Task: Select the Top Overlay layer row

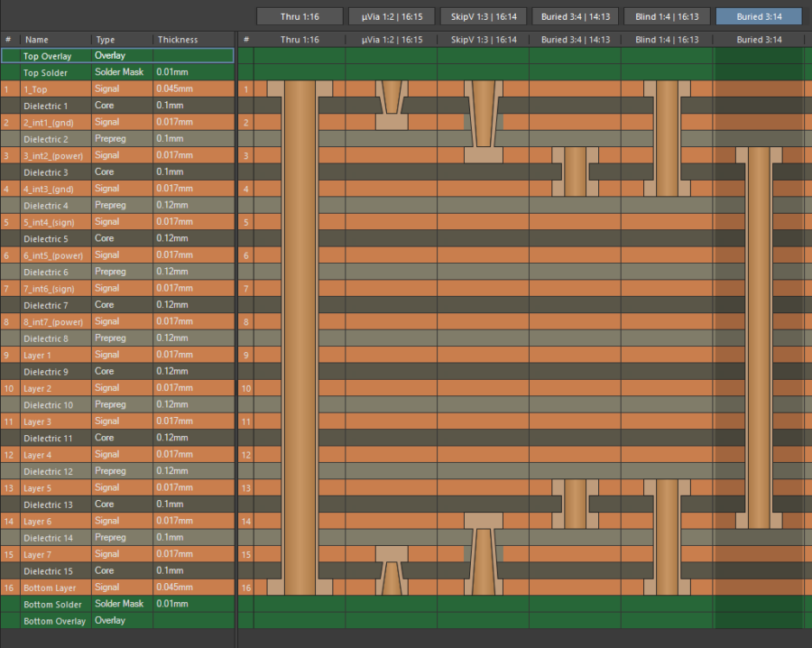Action: point(47,56)
